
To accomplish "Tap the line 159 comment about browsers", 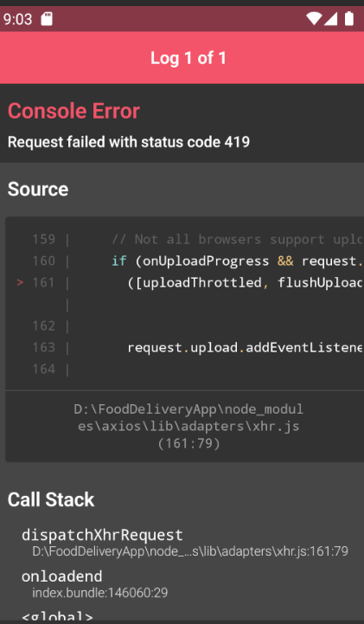I will 237,239.
